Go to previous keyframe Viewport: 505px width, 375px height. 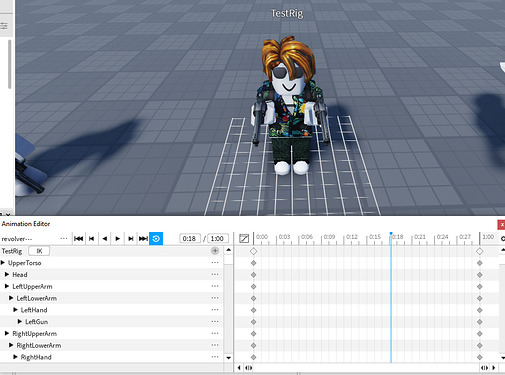coord(91,239)
